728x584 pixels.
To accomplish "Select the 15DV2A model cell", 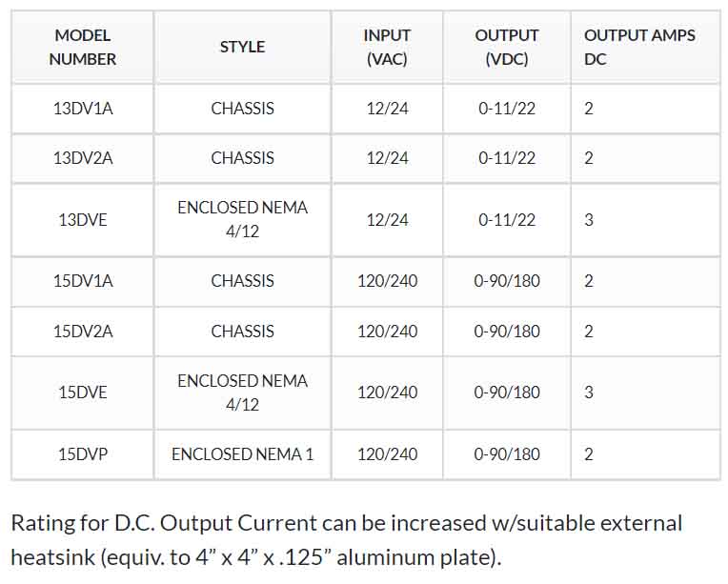I will 83,332.
